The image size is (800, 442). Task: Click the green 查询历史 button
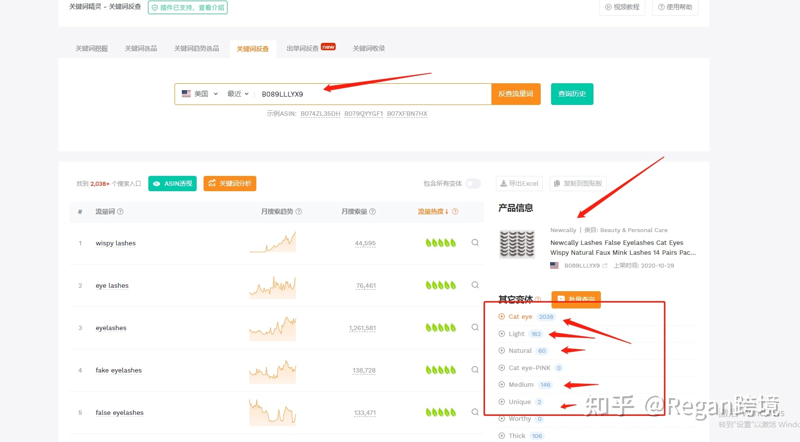tap(572, 94)
